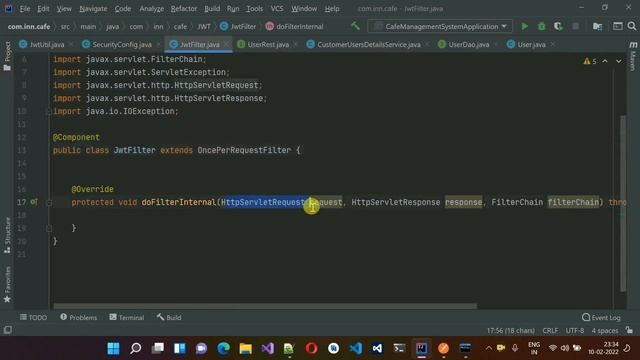
Task: Click the grayed-out Stop icon
Action: [x=576, y=27]
